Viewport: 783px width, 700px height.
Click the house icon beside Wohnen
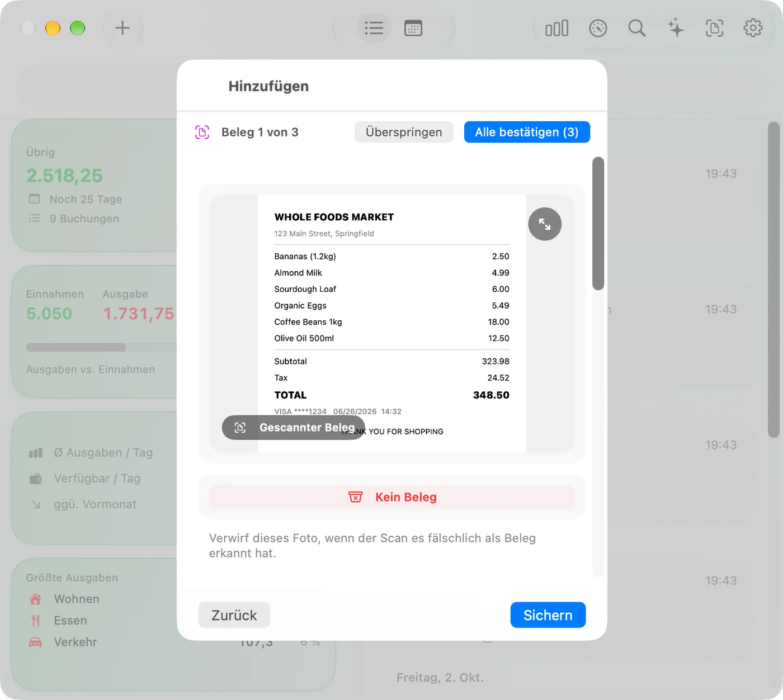pyautogui.click(x=35, y=599)
